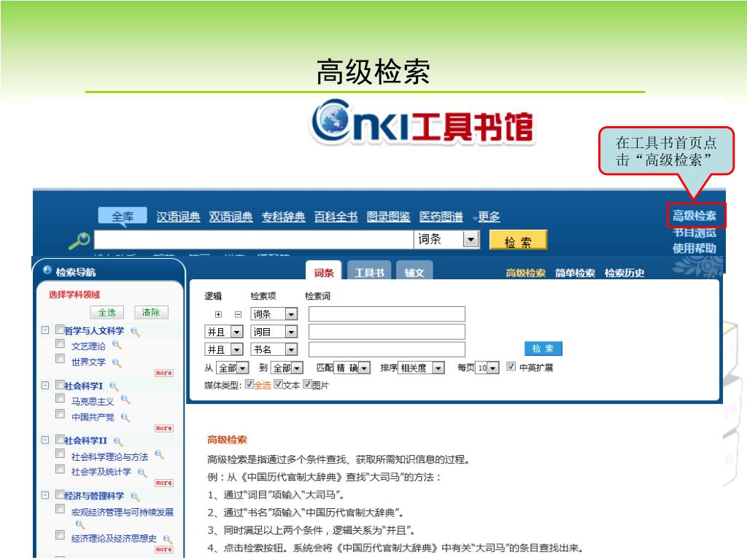The height and width of the screenshot is (560, 747).
Task: Tick the 哲学与人文科学 checkbox
Action: 60,330
